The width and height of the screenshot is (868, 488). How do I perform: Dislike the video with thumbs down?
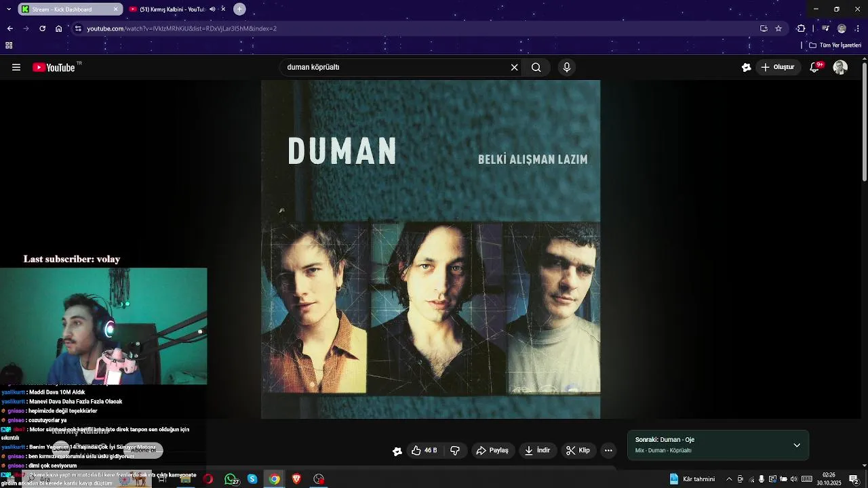click(455, 450)
